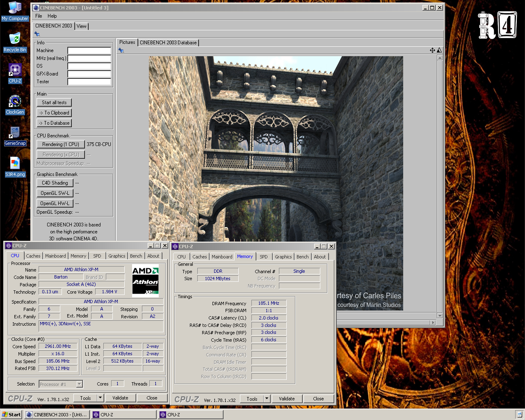Open Mainboard tab in left CPU-Z window

(x=55, y=256)
